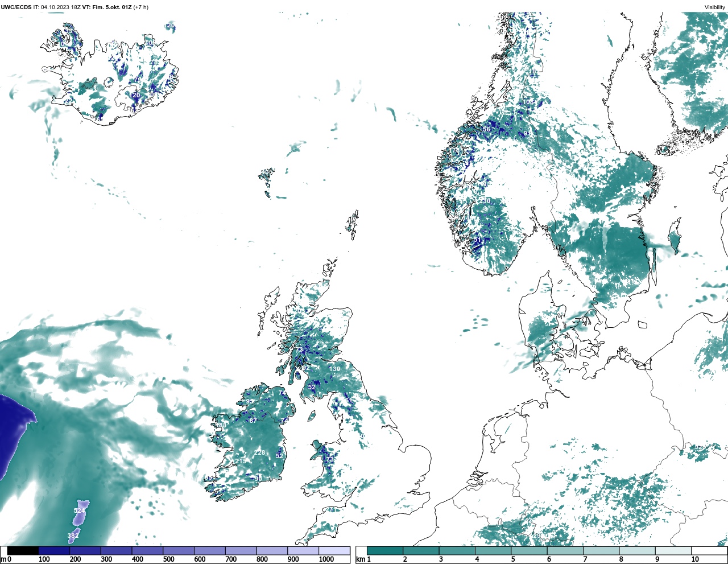This screenshot has height=564, width=728.
Task: Pick the 700–800 m lavender swatch
Action: coord(241,551)
